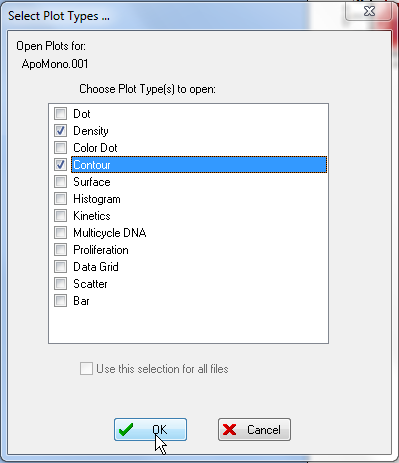
Task: Uncheck the Contour plot checkbox
Action: click(x=60, y=165)
